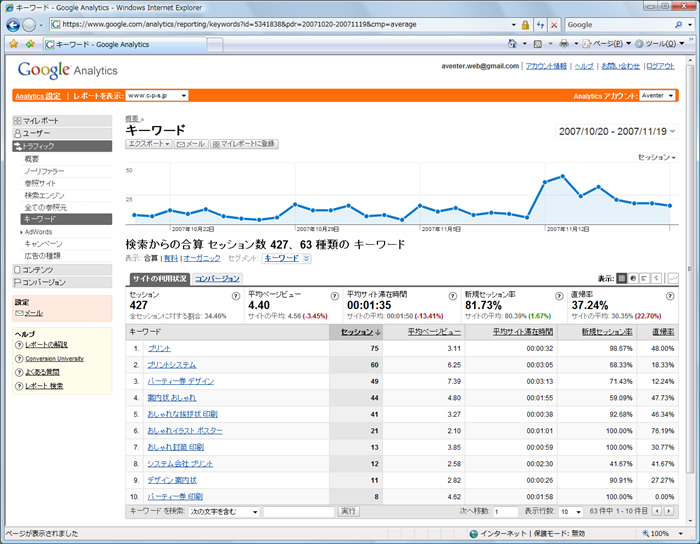
Task: Click the help icon on セッション scorecard
Action: click(236, 296)
